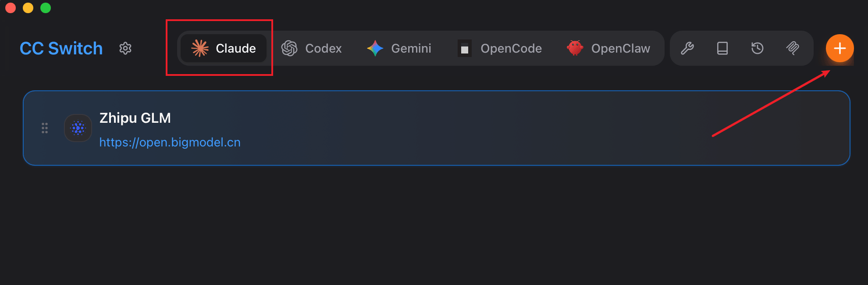The height and width of the screenshot is (285, 868).
Task: Select the Claude tab
Action: [x=224, y=48]
